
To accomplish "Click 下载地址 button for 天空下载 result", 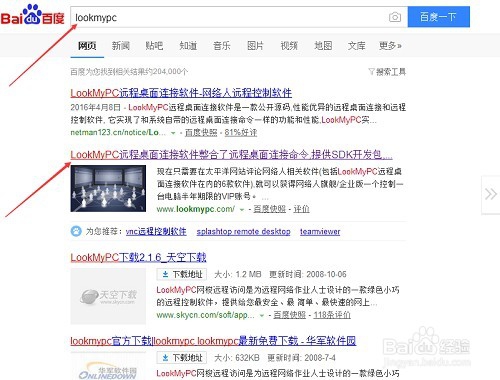I will [182, 274].
